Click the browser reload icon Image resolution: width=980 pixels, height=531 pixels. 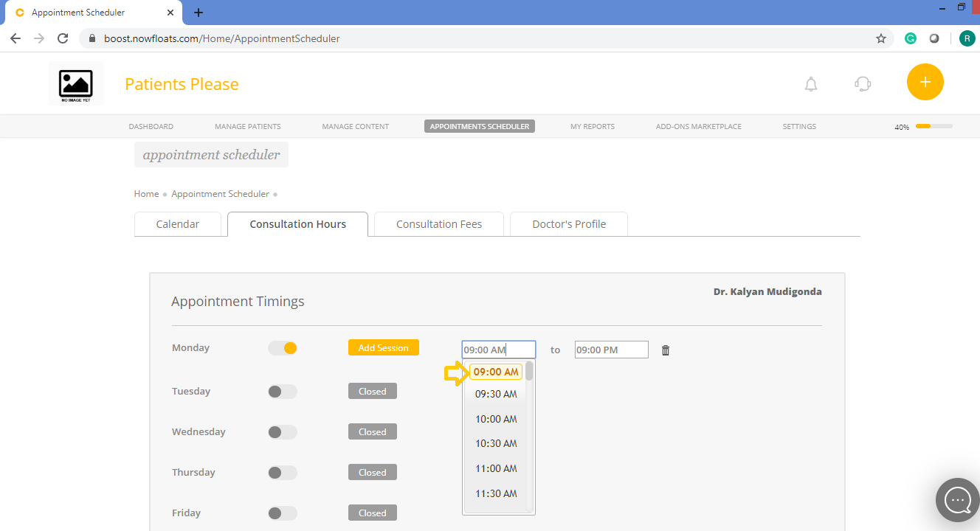pyautogui.click(x=63, y=38)
